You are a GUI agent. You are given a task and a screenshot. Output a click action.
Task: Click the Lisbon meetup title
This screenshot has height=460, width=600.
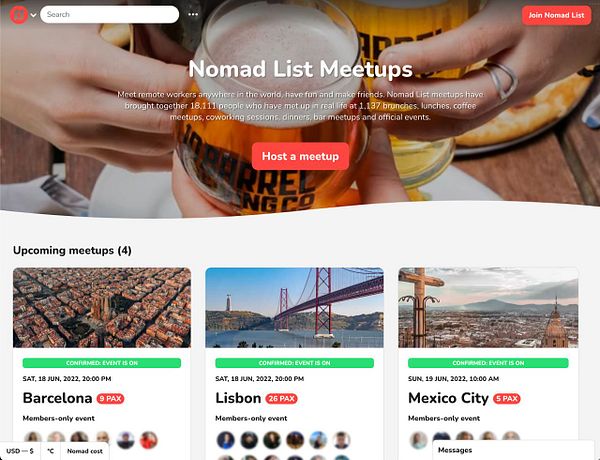(238, 398)
